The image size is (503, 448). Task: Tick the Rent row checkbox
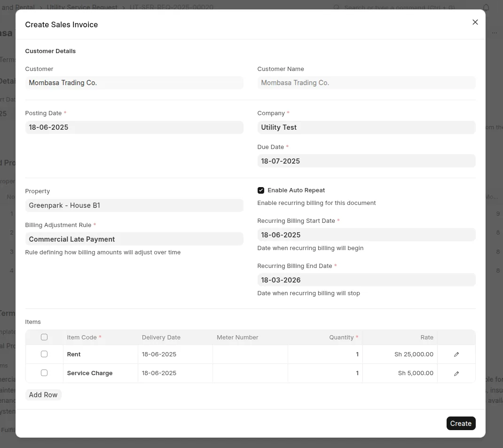pos(44,354)
